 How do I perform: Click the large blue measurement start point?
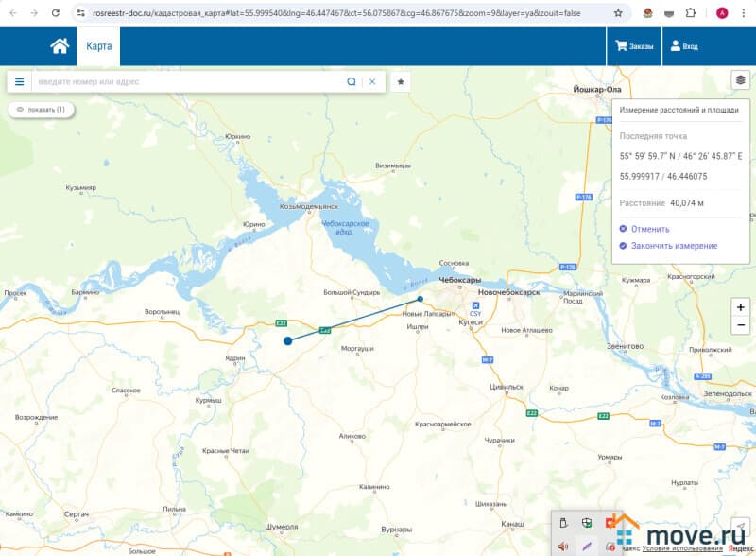288,340
